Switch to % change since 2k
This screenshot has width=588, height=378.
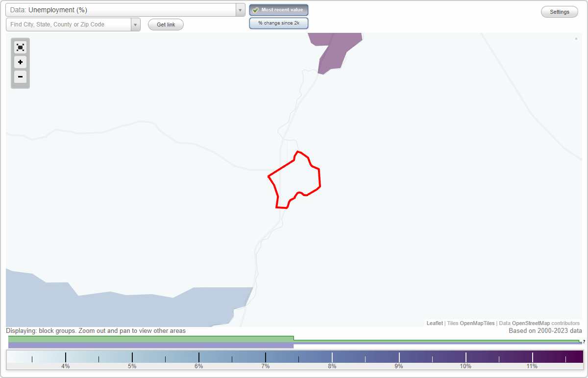[x=279, y=23]
